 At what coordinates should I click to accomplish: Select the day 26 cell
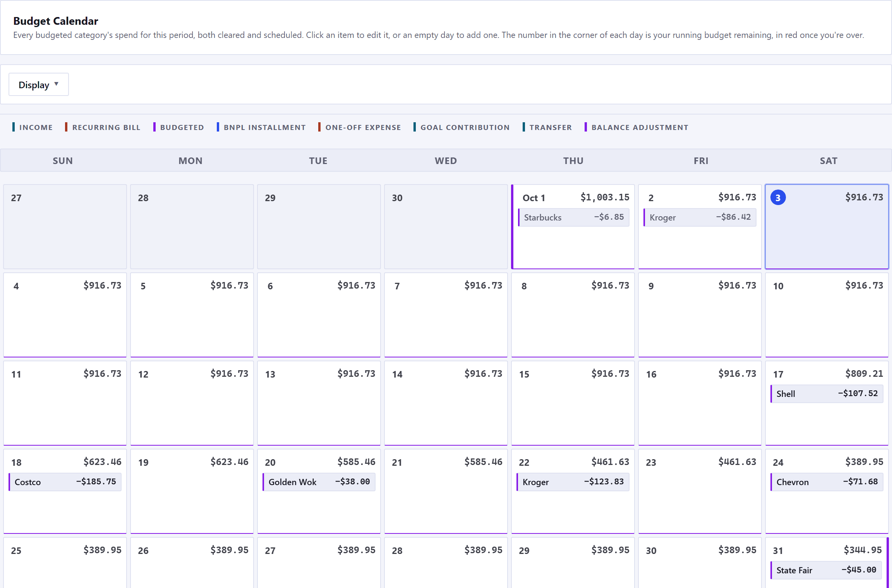pos(192,563)
